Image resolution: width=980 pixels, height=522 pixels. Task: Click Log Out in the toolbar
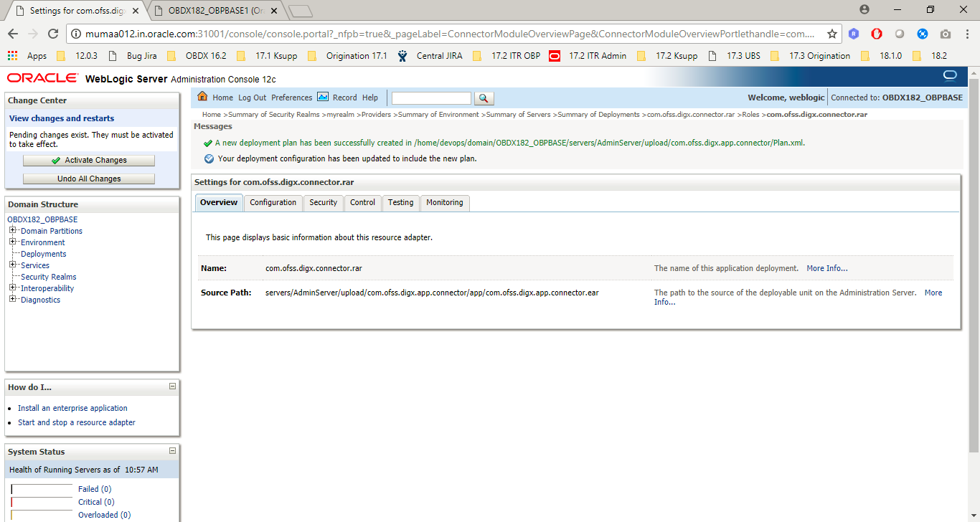[x=253, y=98]
